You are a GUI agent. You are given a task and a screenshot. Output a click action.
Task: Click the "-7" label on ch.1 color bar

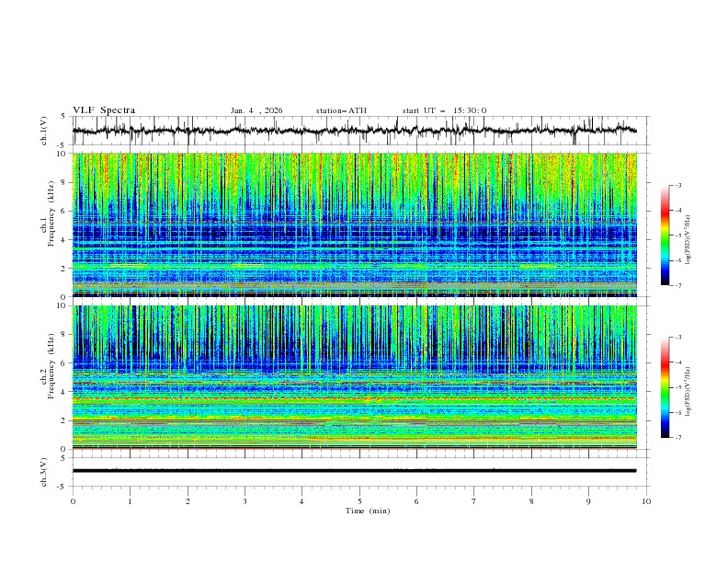pyautogui.click(x=678, y=285)
